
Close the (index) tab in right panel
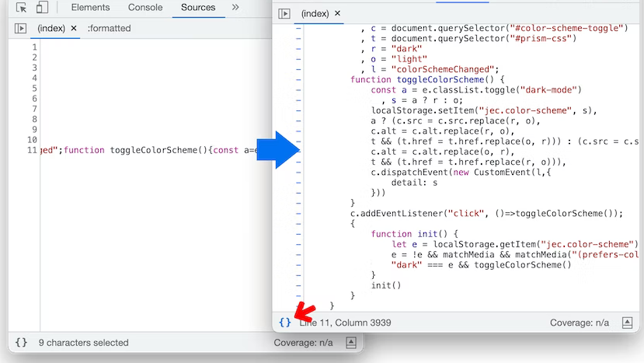click(338, 13)
